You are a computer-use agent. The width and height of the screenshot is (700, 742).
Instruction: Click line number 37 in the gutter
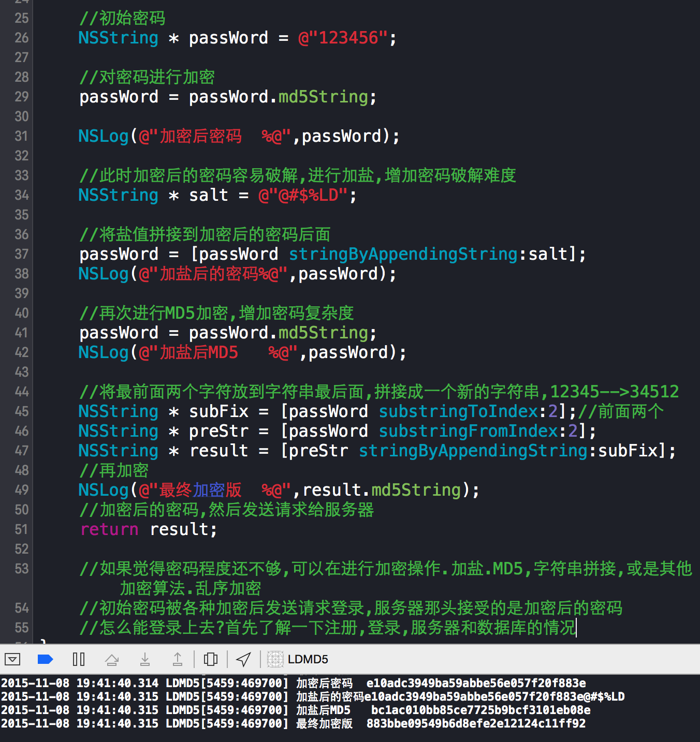point(22,254)
